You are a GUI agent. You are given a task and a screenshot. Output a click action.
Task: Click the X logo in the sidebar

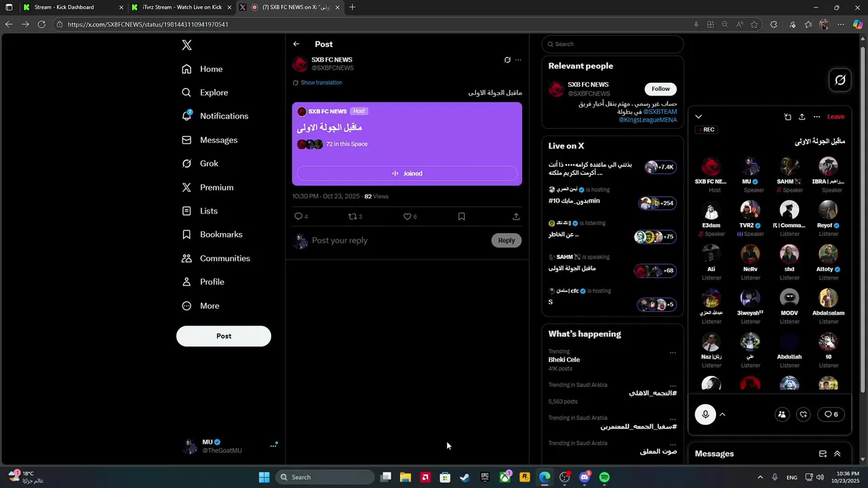[x=187, y=45]
